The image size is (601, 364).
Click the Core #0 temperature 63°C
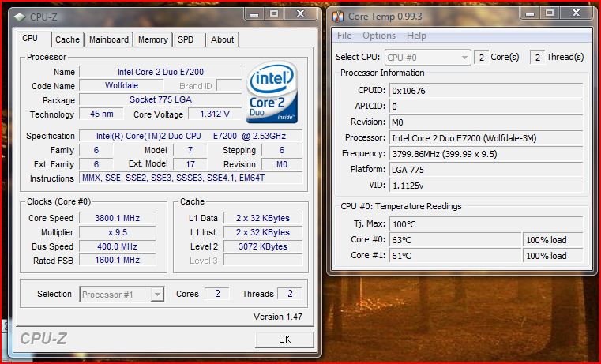click(x=456, y=240)
